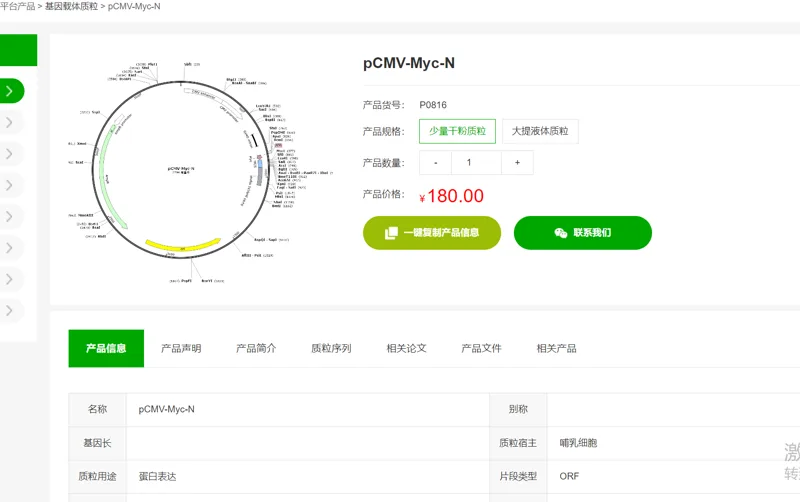Click the pCMV-Myc-N product title

(x=409, y=63)
